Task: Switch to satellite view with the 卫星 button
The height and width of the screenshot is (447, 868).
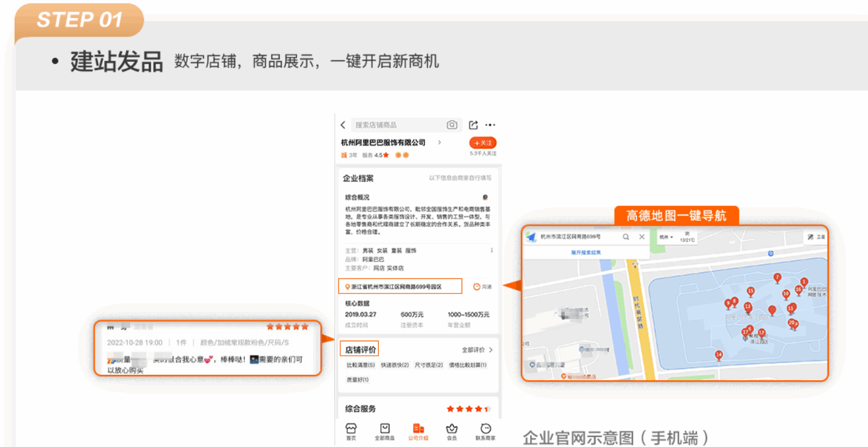Action: [817, 237]
